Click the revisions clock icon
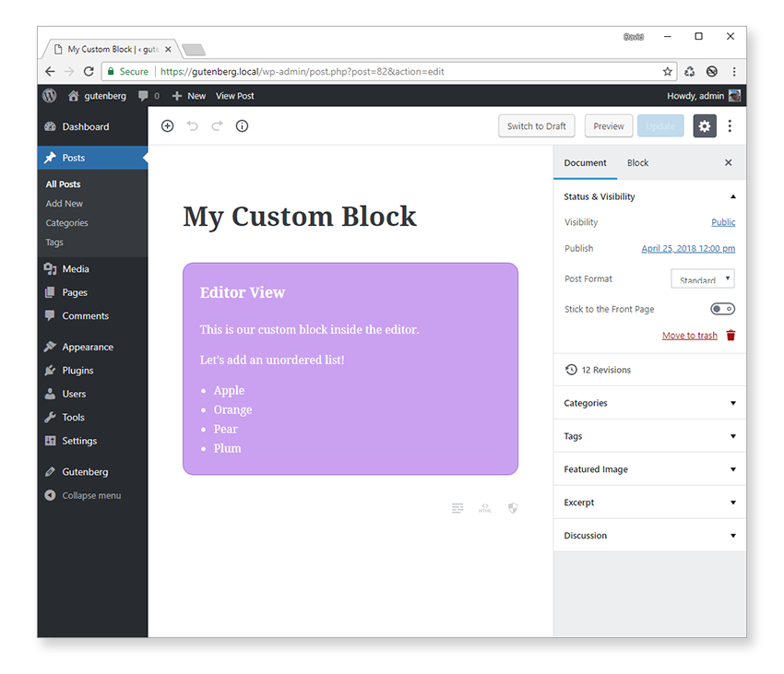 point(571,370)
